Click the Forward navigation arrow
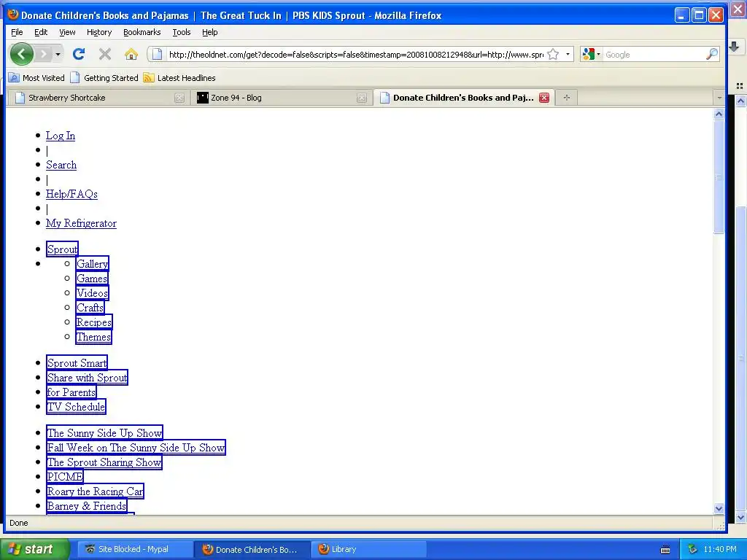Screen dimensions: 747x560 43,54
